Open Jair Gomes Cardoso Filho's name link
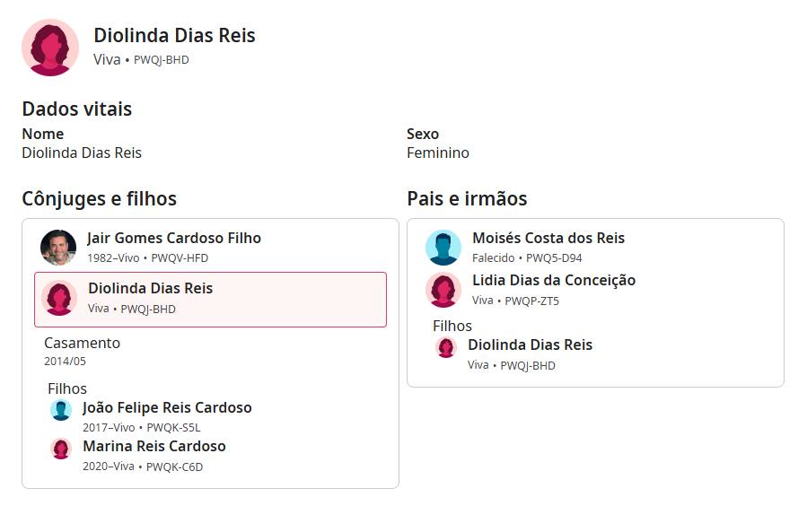The height and width of the screenshot is (532, 807). [x=174, y=239]
